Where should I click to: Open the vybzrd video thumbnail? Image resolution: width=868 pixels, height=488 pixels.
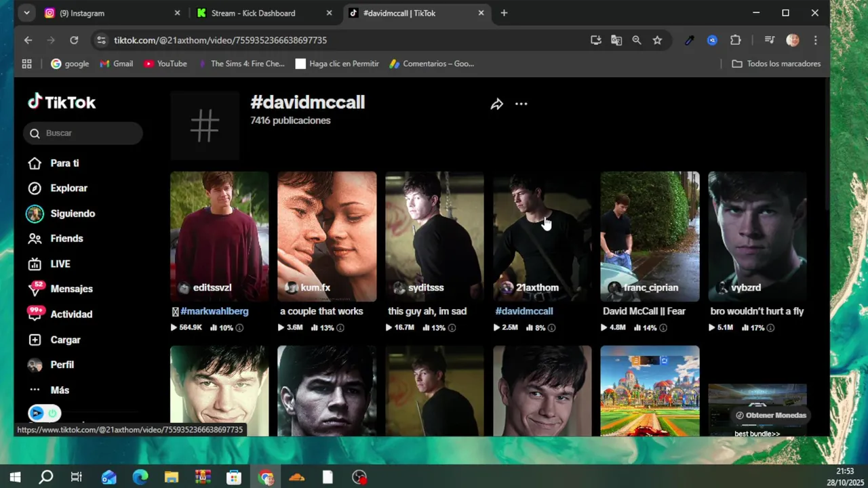pyautogui.click(x=757, y=237)
